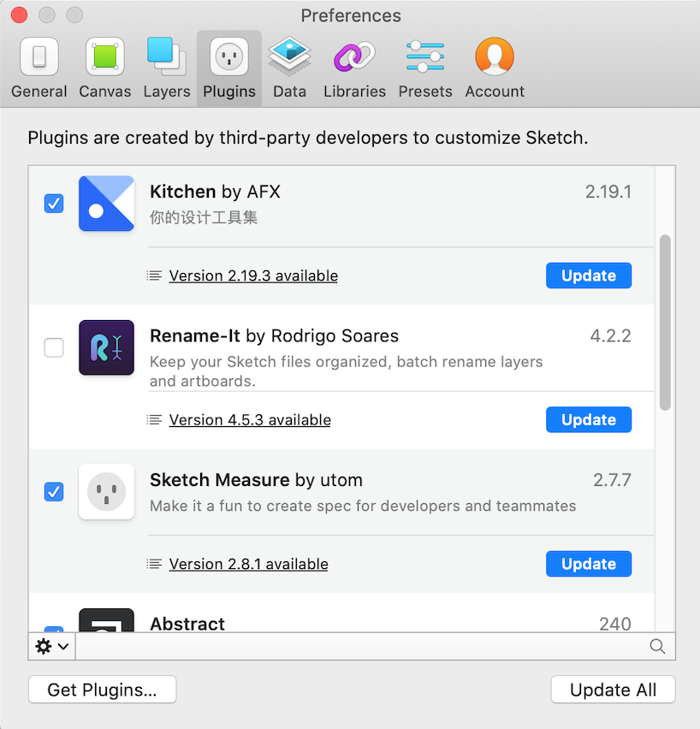Click the Sketch Measure plugin icon
The width and height of the screenshot is (700, 729).
106,492
